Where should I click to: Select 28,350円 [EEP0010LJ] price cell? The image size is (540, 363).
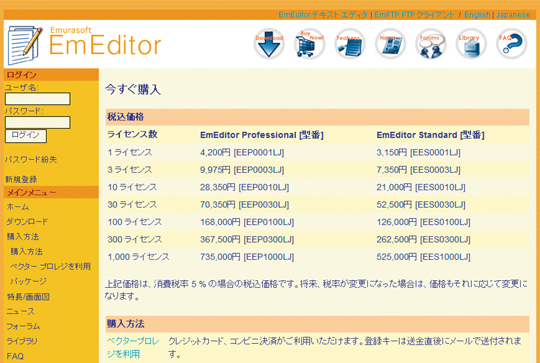(245, 187)
